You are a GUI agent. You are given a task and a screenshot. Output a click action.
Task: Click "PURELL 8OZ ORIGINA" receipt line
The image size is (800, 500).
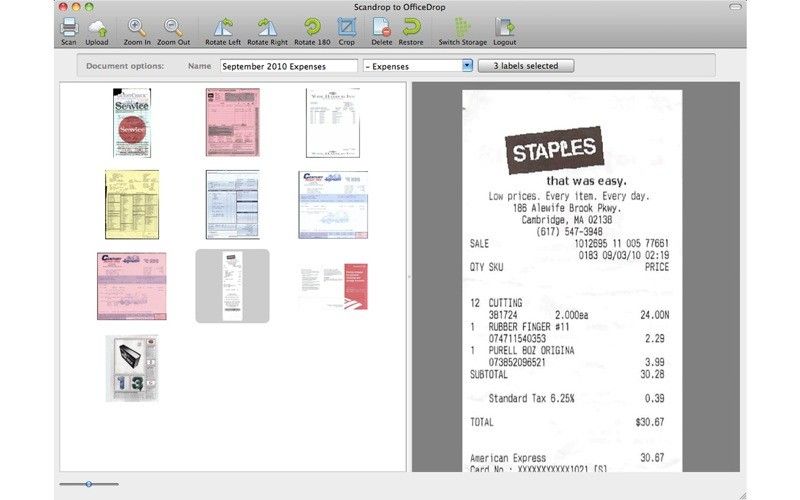pyautogui.click(x=531, y=351)
